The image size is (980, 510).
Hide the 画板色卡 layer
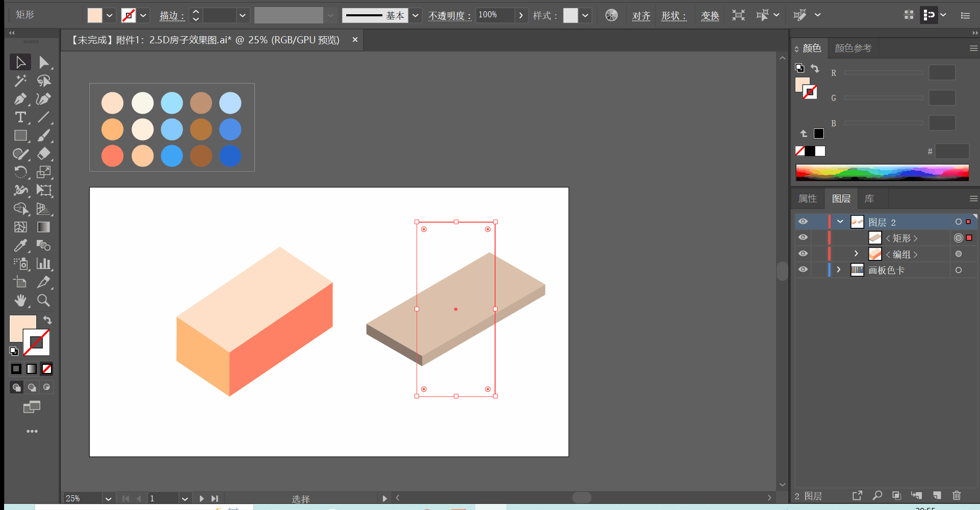tap(803, 270)
